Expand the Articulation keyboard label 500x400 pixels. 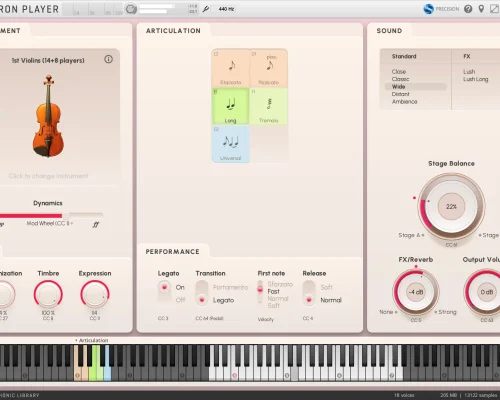pyautogui.click(x=91, y=340)
